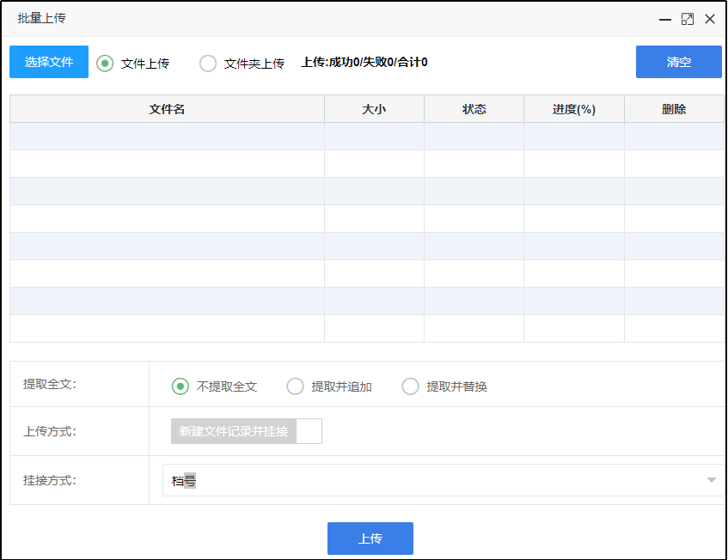The image size is (728, 560).
Task: Toggle the 新建文件记录并挂接 switch
Action: click(247, 431)
